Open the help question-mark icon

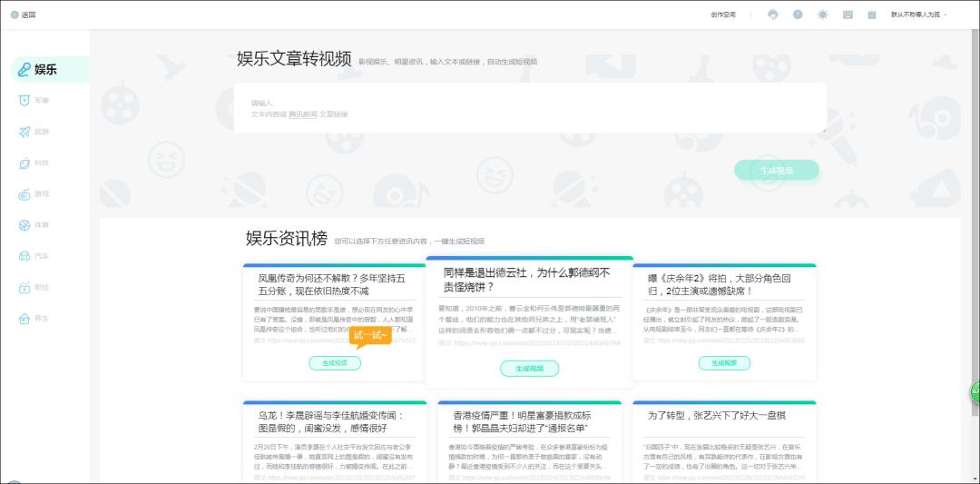(798, 15)
